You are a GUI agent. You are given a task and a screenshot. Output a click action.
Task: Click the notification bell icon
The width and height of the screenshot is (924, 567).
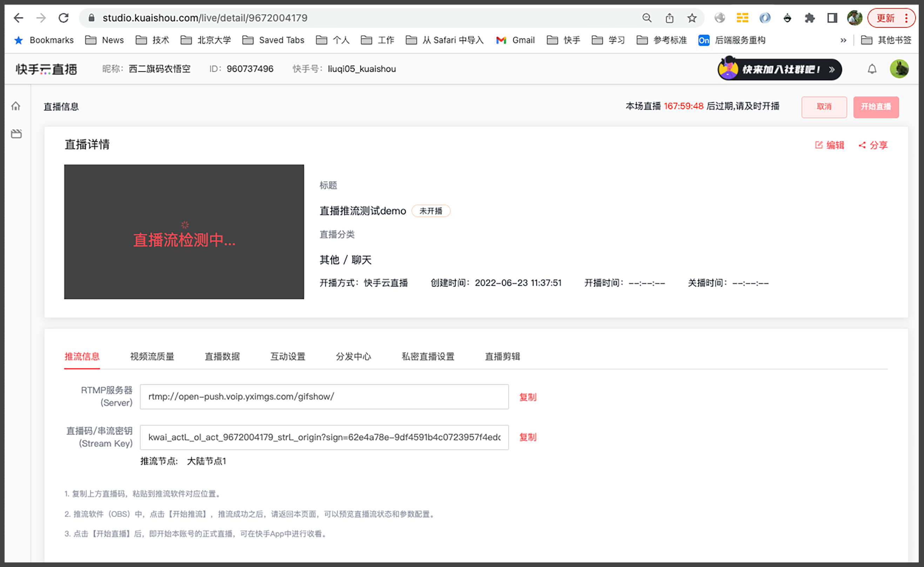pos(872,69)
